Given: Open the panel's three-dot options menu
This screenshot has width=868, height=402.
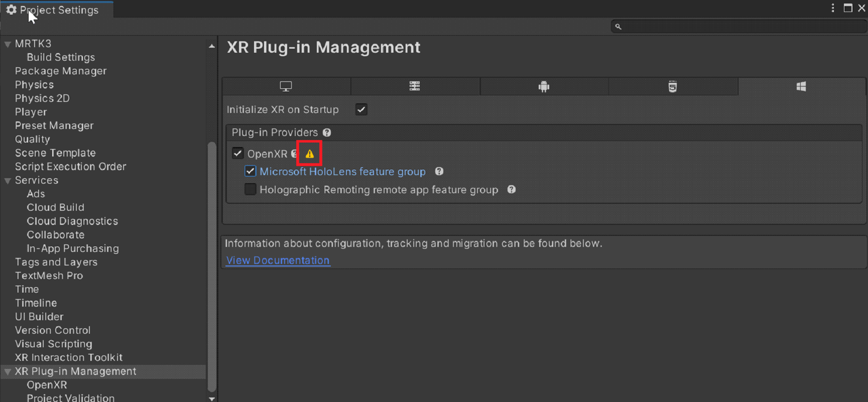Looking at the screenshot, I should tap(833, 8).
